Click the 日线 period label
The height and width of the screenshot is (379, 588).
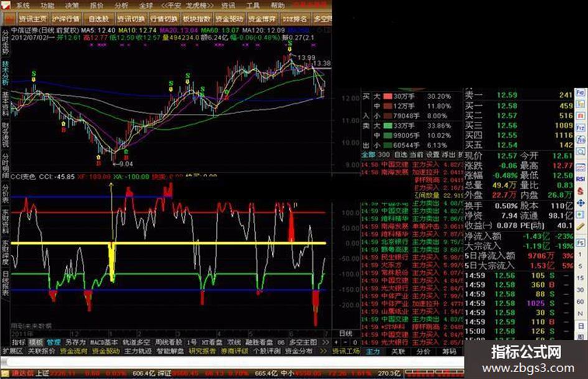(x=345, y=333)
